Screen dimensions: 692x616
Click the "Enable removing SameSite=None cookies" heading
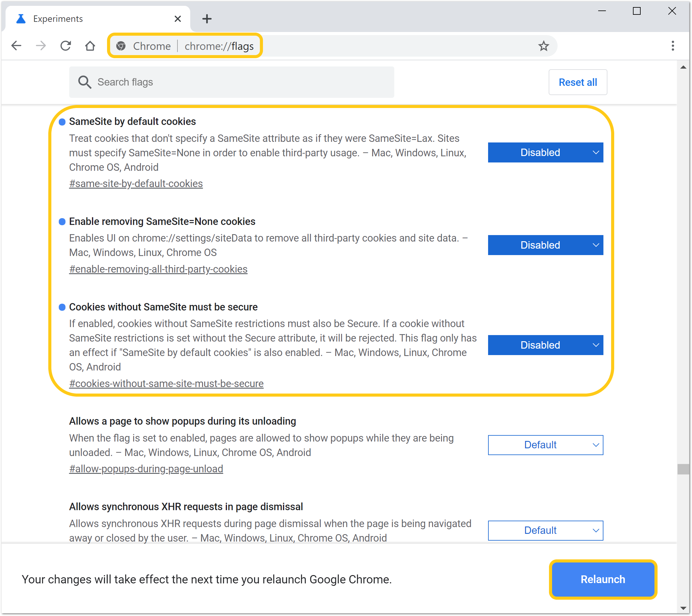(x=162, y=221)
